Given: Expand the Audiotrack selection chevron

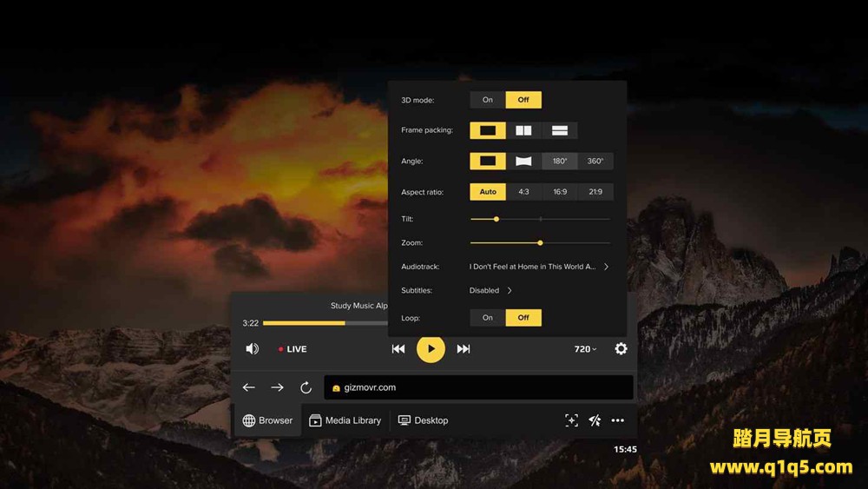Looking at the screenshot, I should click(606, 267).
